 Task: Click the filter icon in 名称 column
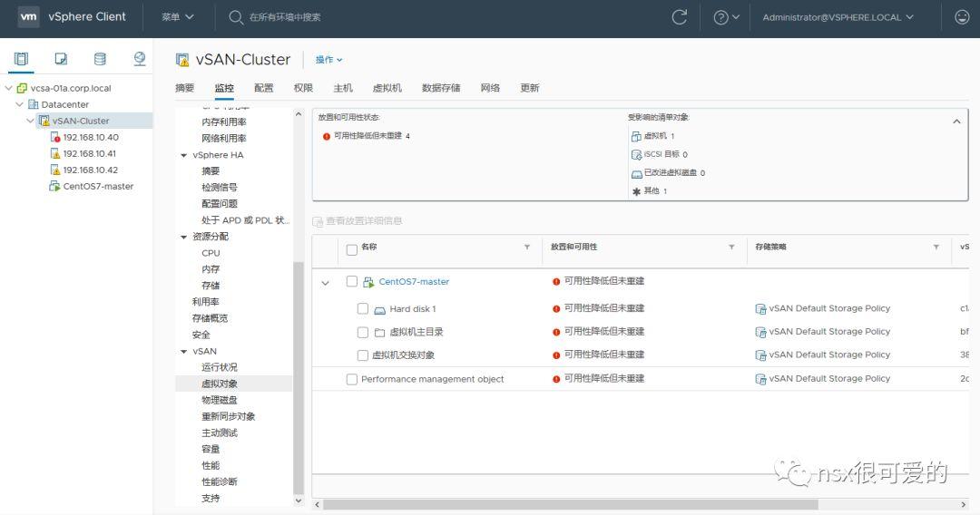[527, 248]
